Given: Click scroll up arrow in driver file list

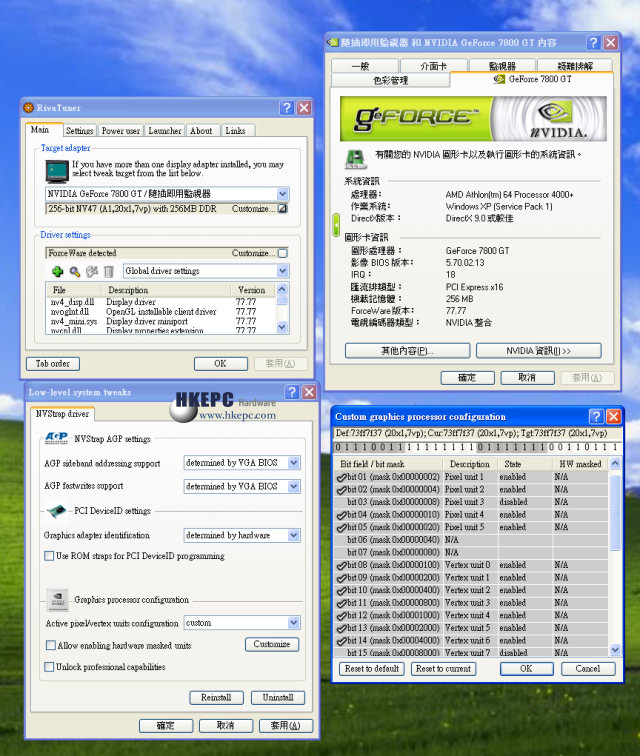Looking at the screenshot, I should (282, 289).
